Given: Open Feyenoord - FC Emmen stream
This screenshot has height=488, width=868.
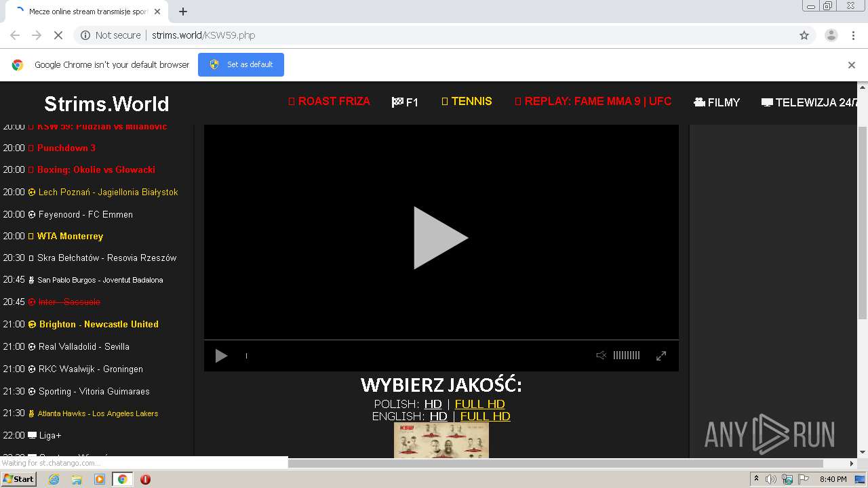Looking at the screenshot, I should (85, 214).
